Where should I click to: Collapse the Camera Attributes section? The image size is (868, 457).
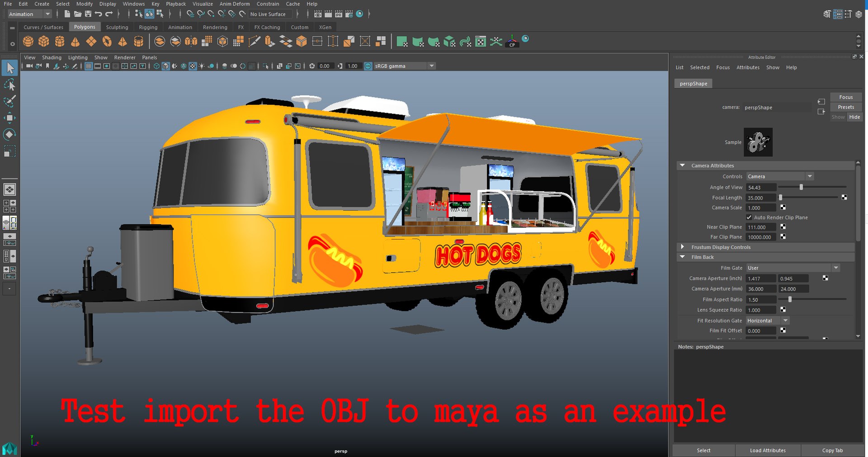(682, 165)
